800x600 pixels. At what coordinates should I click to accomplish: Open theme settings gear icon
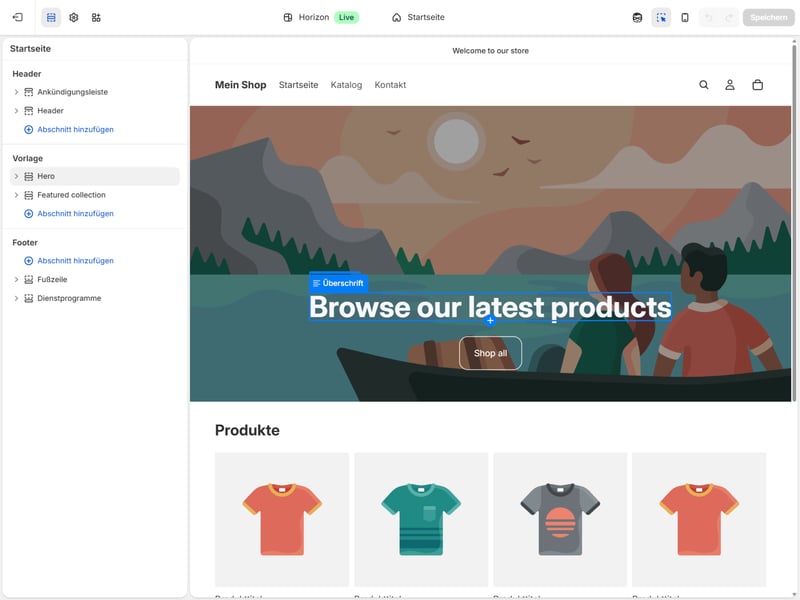pyautogui.click(x=73, y=17)
